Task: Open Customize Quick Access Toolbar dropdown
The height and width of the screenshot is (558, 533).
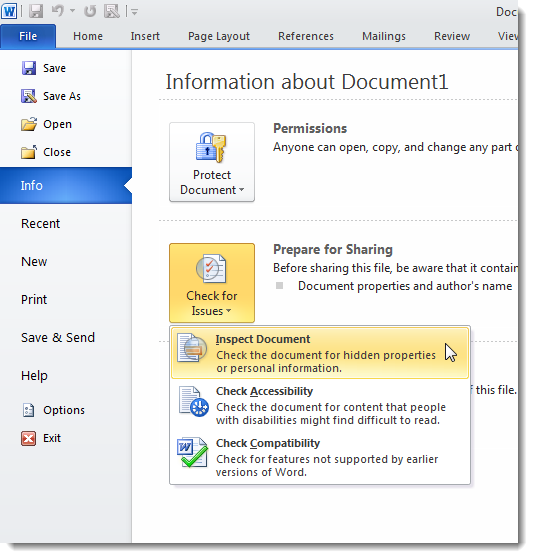Action: click(134, 12)
